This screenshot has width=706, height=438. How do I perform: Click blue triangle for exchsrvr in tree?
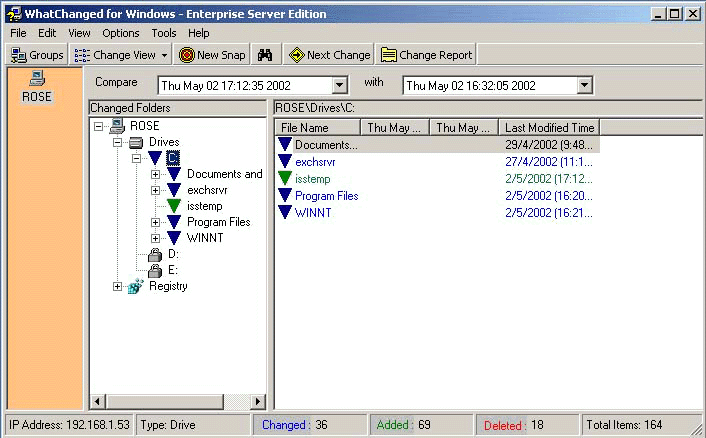pyautogui.click(x=174, y=190)
